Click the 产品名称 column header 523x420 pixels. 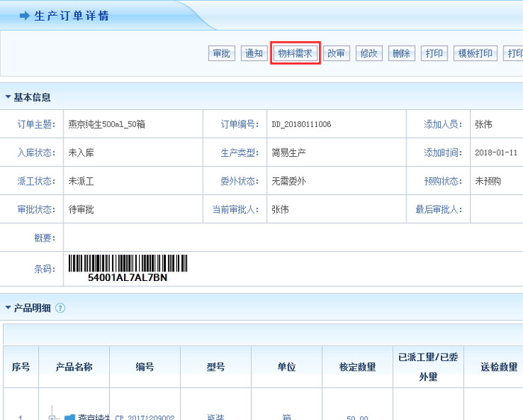(74, 367)
